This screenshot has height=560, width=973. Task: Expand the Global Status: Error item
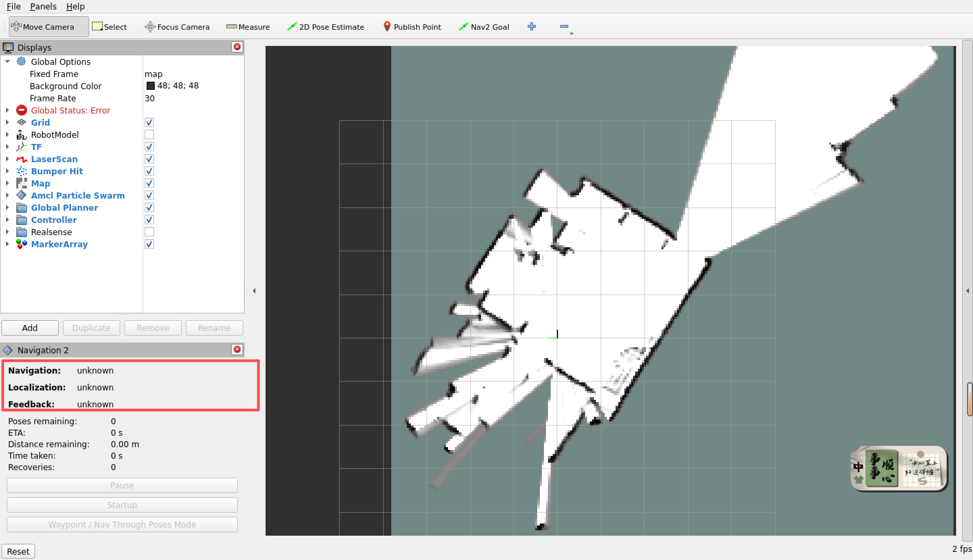[x=7, y=110]
